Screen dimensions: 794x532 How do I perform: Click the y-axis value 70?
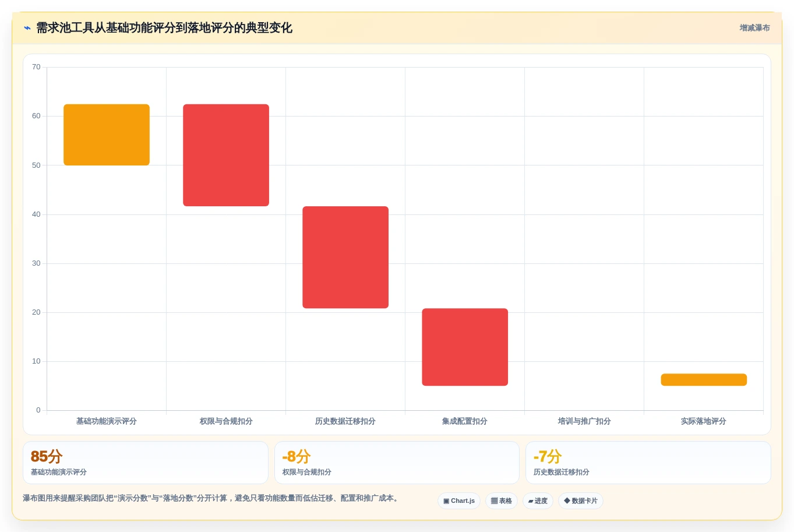[36, 67]
